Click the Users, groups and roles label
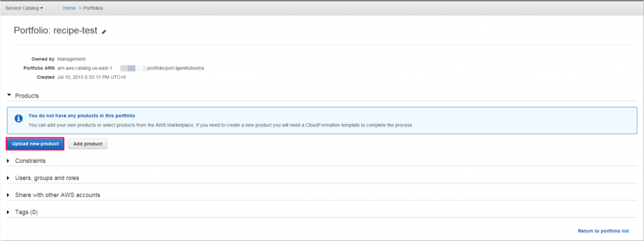644x241 pixels. point(47,178)
